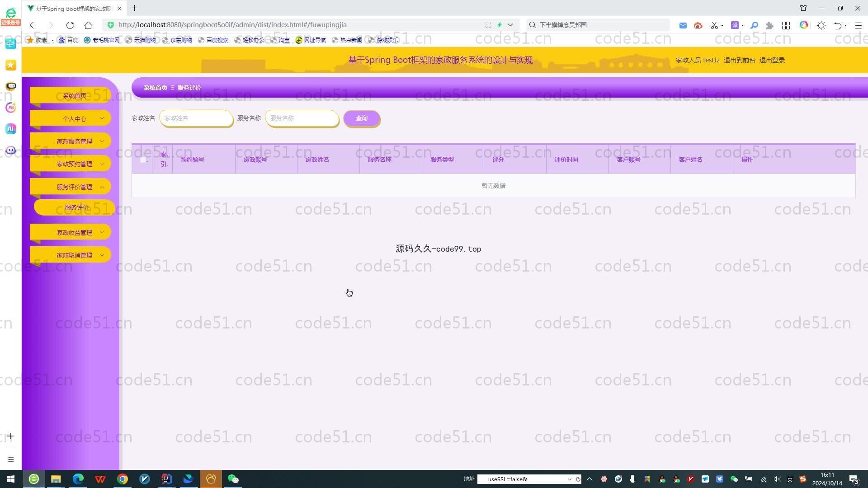868x488 pixels.
Task: Focus the 家政姓名 input field
Action: coord(196,118)
